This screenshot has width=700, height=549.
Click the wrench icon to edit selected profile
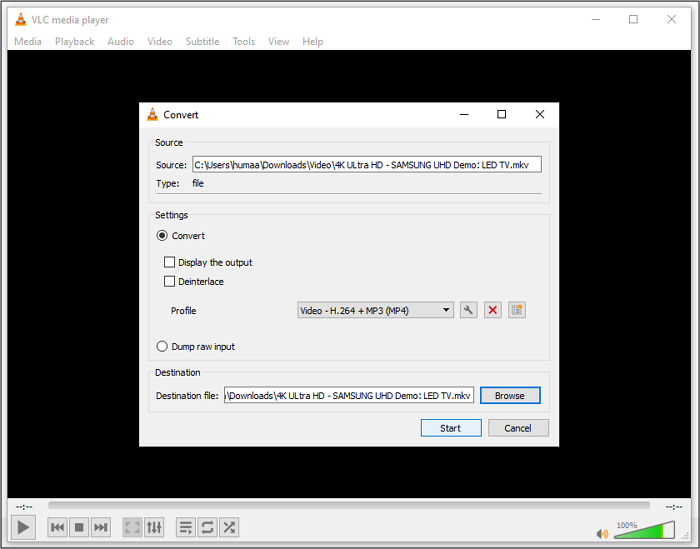(x=468, y=310)
